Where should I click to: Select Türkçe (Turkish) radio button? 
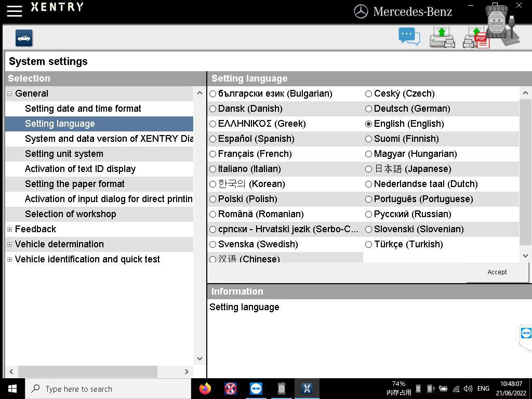[x=368, y=244]
